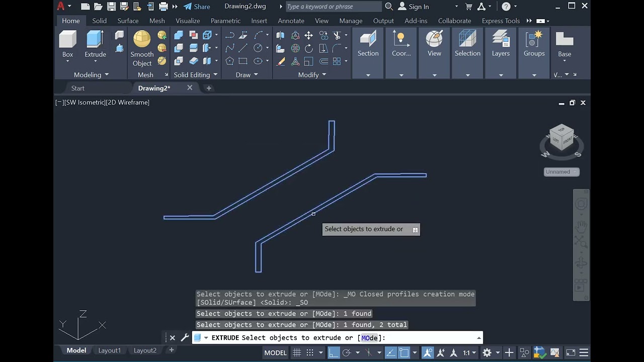
Task: Toggle object snap tracking in status bar
Action: (x=391, y=352)
